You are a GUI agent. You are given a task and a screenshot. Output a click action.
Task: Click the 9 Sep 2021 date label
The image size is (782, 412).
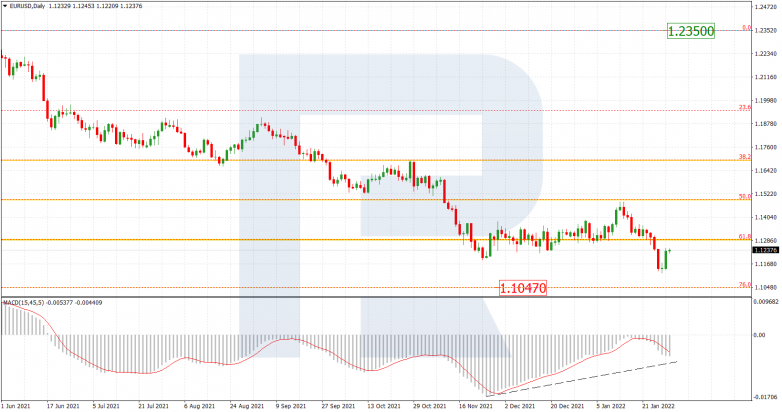click(x=291, y=407)
